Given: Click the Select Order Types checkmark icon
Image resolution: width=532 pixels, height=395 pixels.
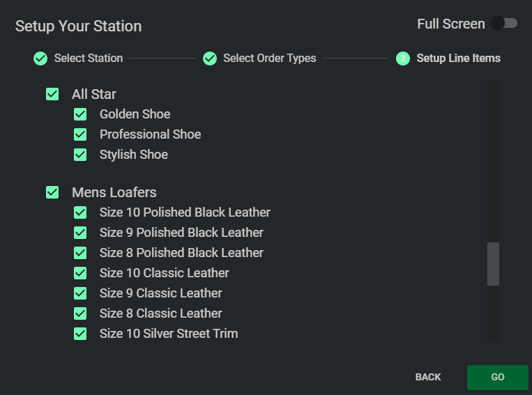Looking at the screenshot, I should (x=210, y=59).
